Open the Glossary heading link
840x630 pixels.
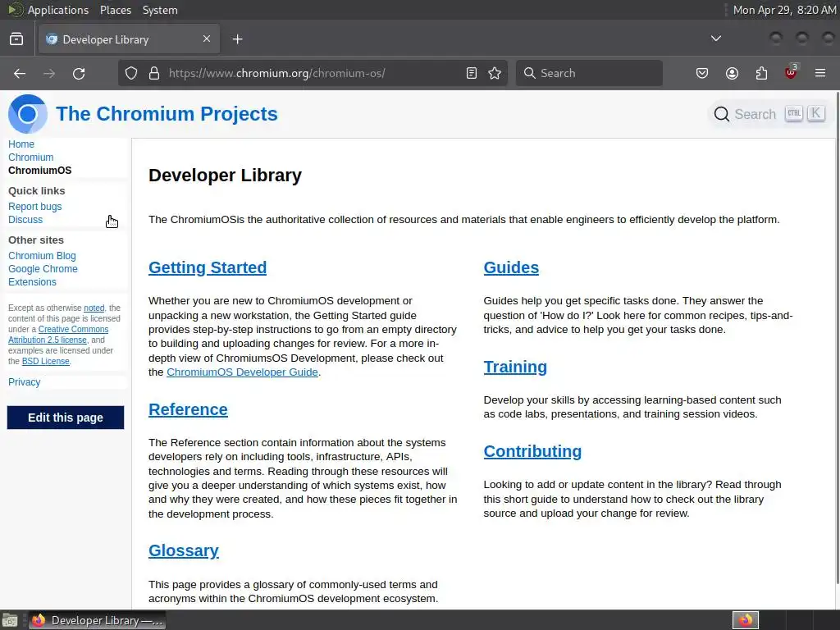click(x=183, y=550)
